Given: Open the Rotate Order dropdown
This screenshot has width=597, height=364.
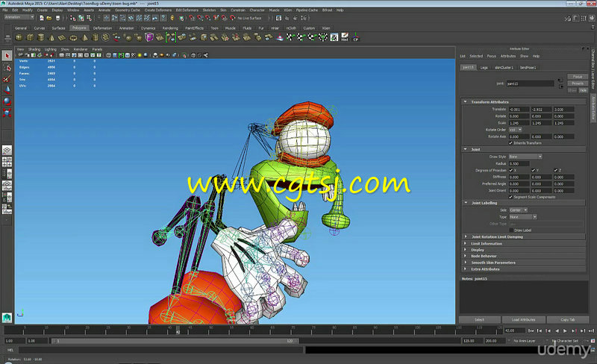Looking at the screenshot, I should [515, 130].
